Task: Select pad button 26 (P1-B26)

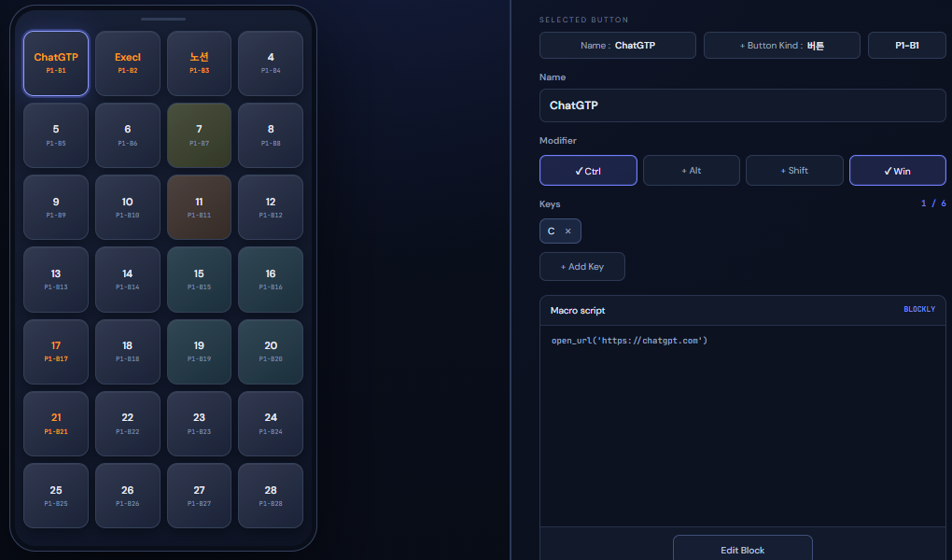Action: (128, 496)
